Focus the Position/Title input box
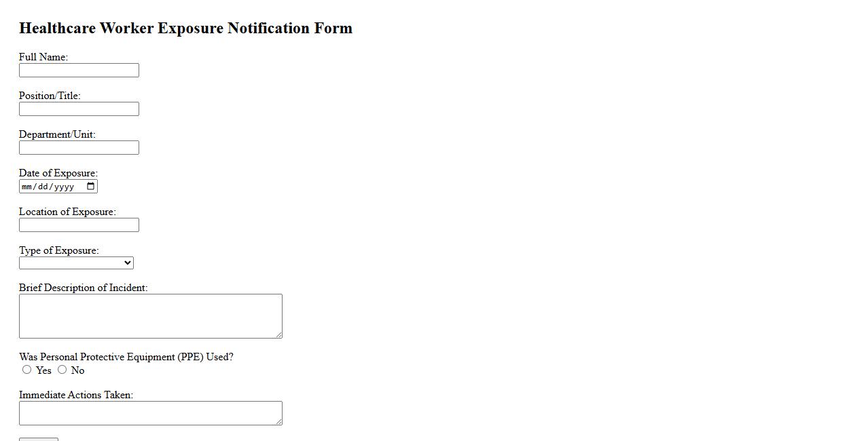Viewport: 868px width, 441px height. [x=79, y=109]
